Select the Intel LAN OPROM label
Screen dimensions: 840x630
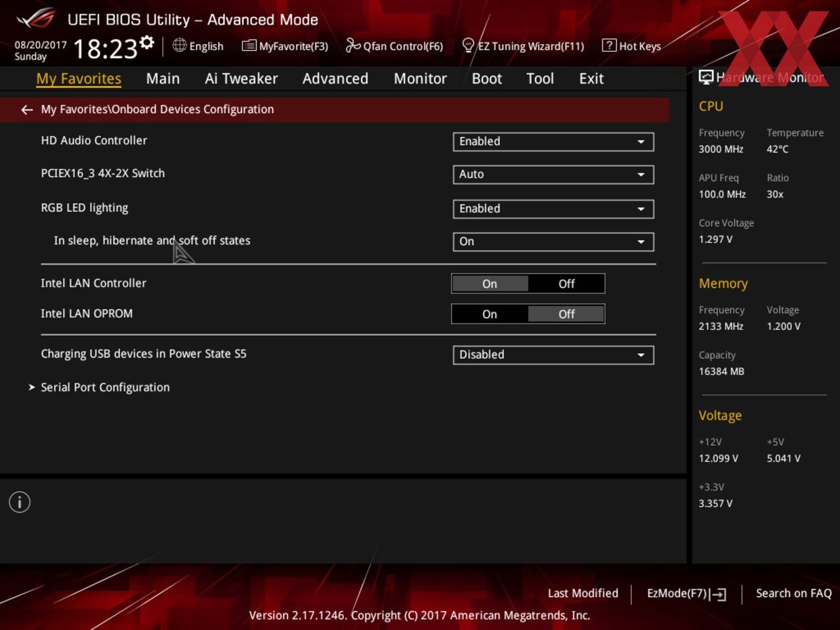[86, 313]
